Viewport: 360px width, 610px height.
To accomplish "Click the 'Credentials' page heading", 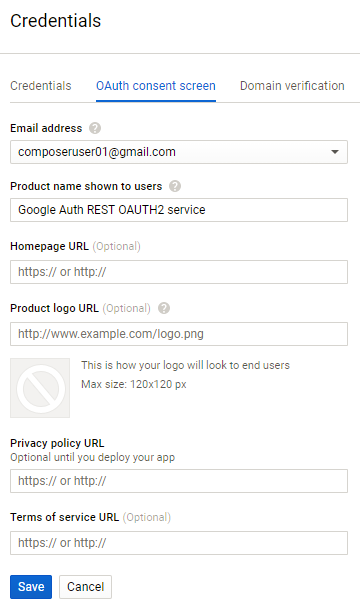I will pyautogui.click(x=56, y=21).
